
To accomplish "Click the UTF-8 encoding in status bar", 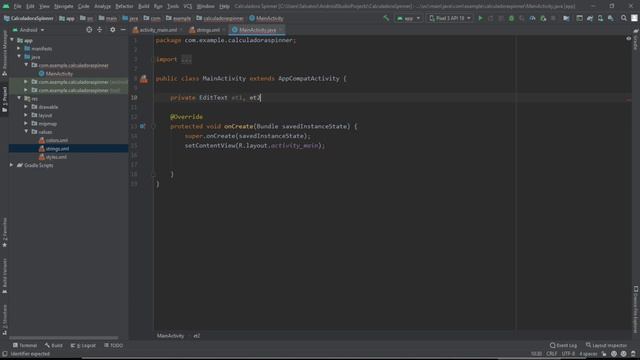I will [568, 354].
